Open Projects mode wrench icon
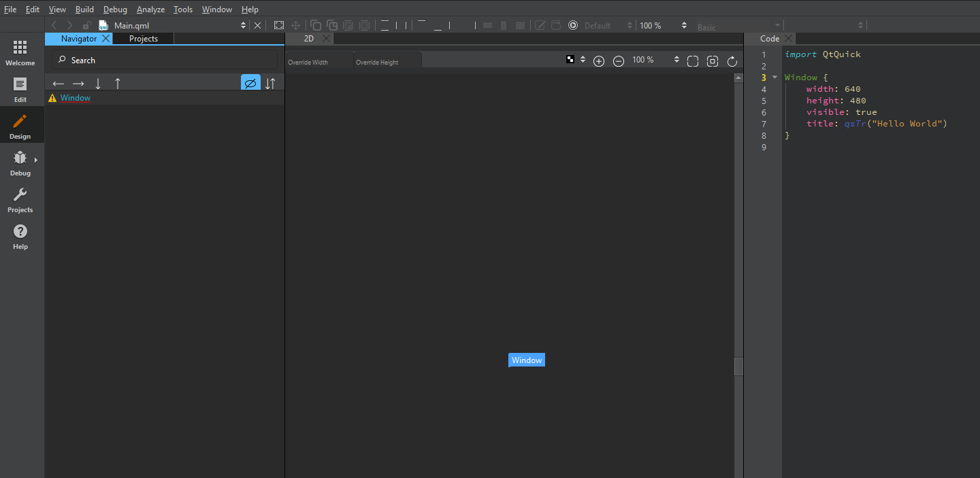Image resolution: width=980 pixels, height=478 pixels. click(x=20, y=200)
